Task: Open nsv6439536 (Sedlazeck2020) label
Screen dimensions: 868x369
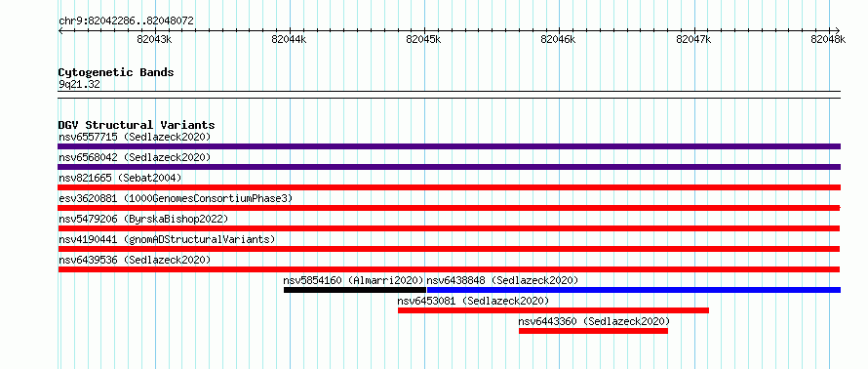Action: [135, 260]
